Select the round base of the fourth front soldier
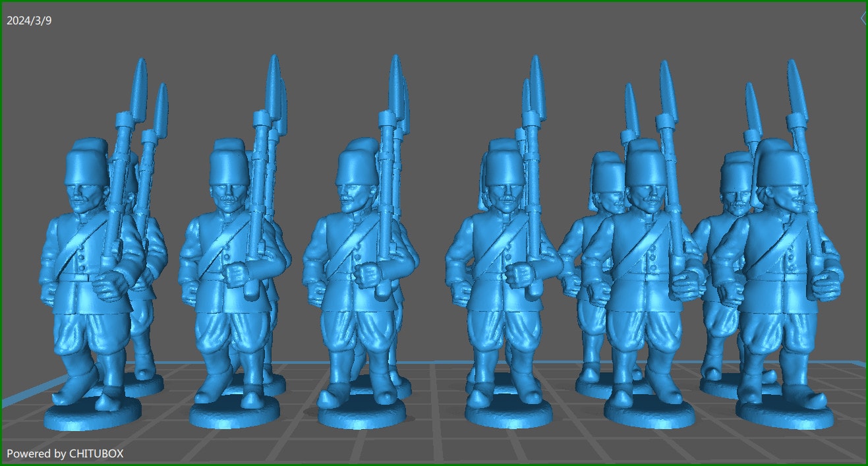 click(509, 414)
